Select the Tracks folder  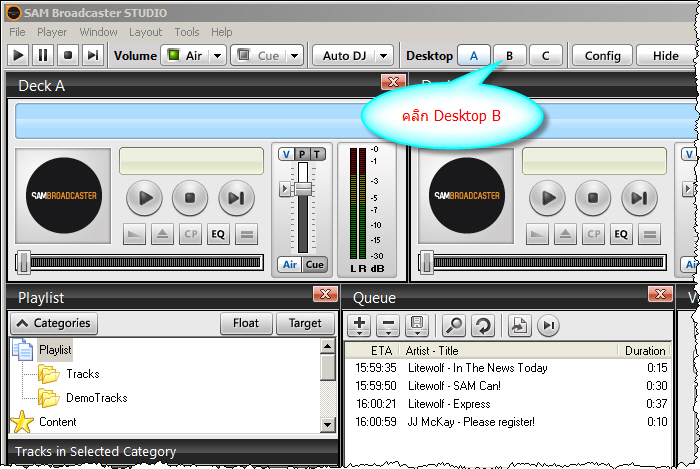click(83, 374)
